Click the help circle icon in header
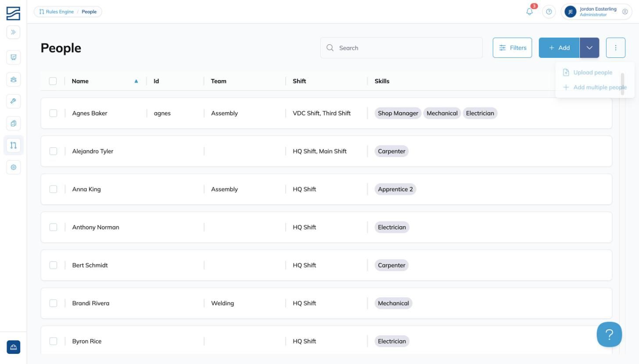This screenshot has height=364, width=639. pos(549,12)
